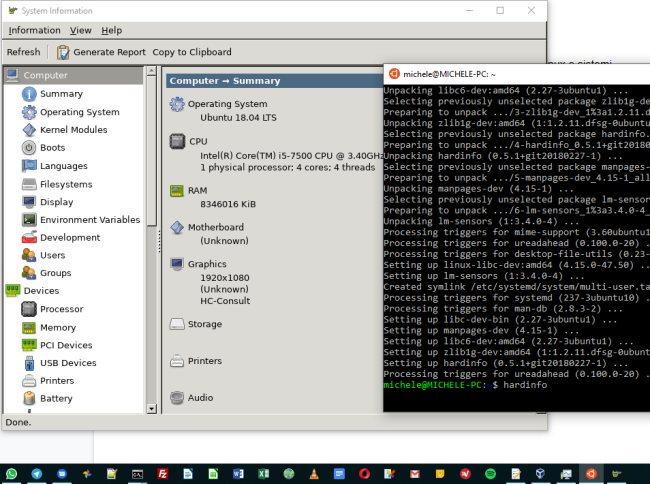
Task: Click the pane splitter handle dots
Action: (x=159, y=241)
